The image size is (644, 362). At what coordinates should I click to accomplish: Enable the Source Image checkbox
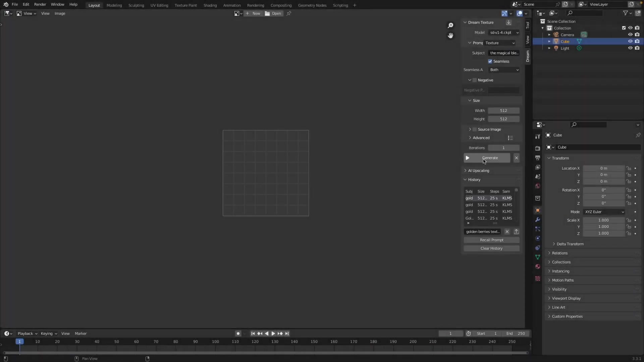(475, 129)
